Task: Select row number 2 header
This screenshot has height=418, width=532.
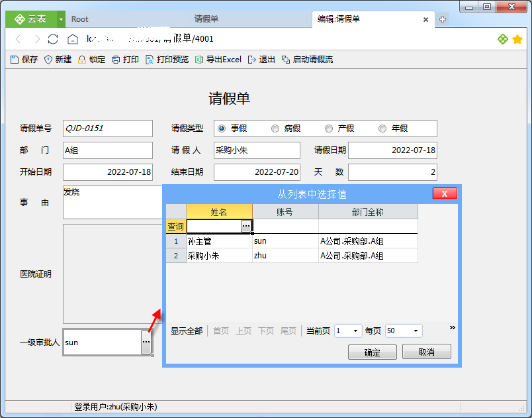Action: click(x=176, y=256)
